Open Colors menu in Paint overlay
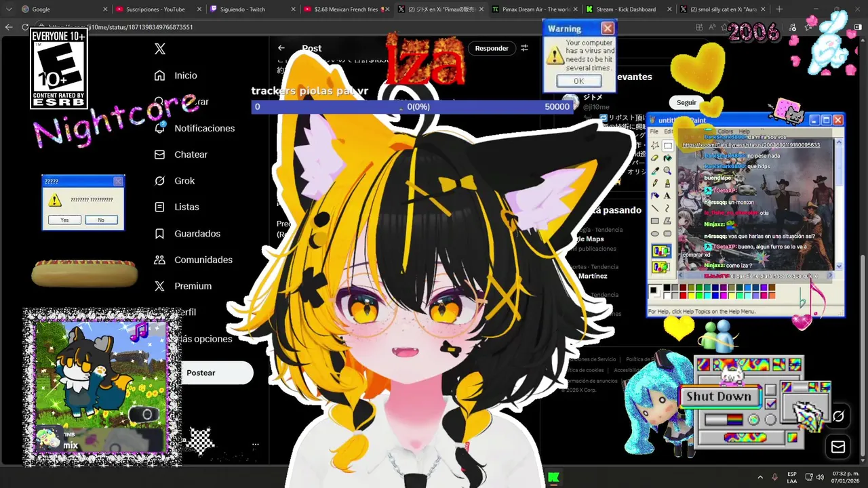The height and width of the screenshot is (488, 868). tap(726, 131)
